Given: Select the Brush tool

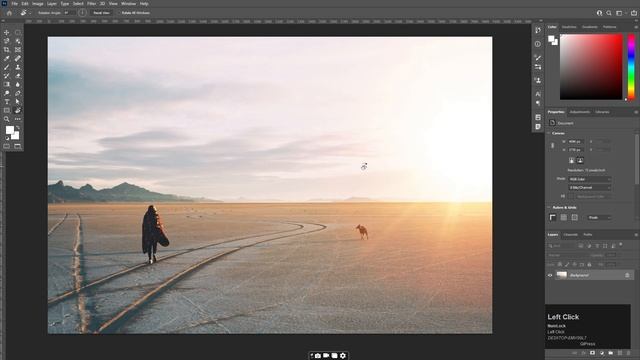Looking at the screenshot, I should (x=7, y=67).
